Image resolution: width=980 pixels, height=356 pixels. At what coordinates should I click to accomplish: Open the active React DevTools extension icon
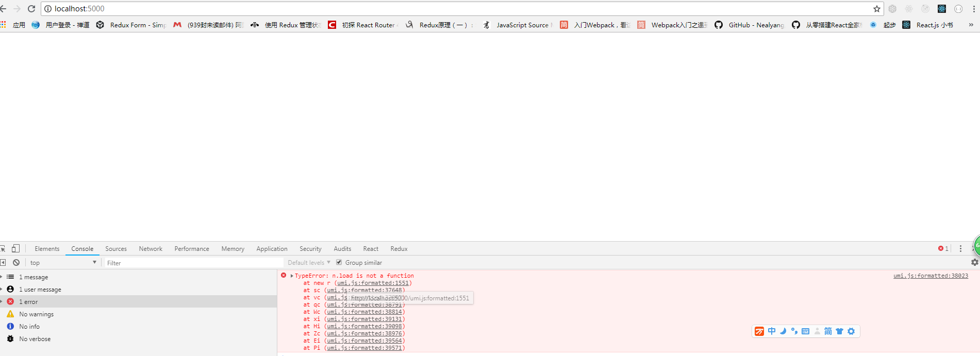pos(942,9)
